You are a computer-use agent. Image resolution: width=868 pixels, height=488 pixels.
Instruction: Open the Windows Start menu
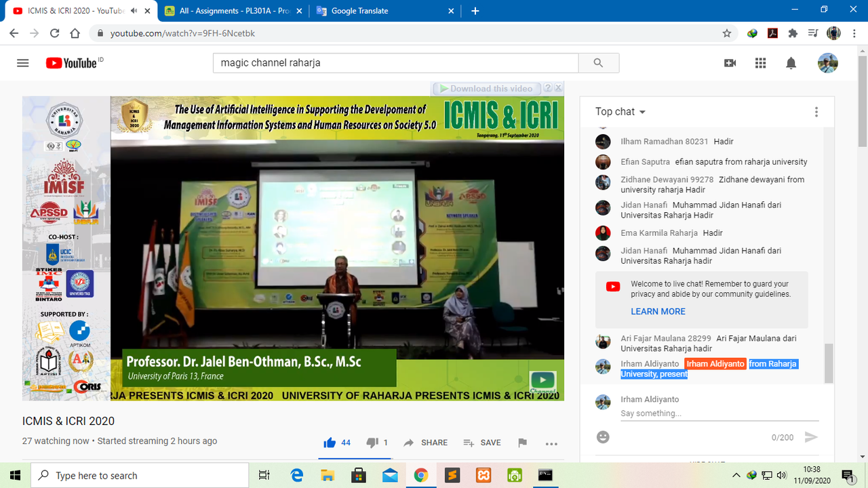[16, 475]
